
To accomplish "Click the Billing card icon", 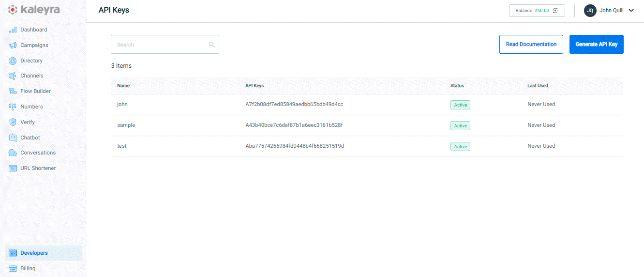I will tap(13, 269).
